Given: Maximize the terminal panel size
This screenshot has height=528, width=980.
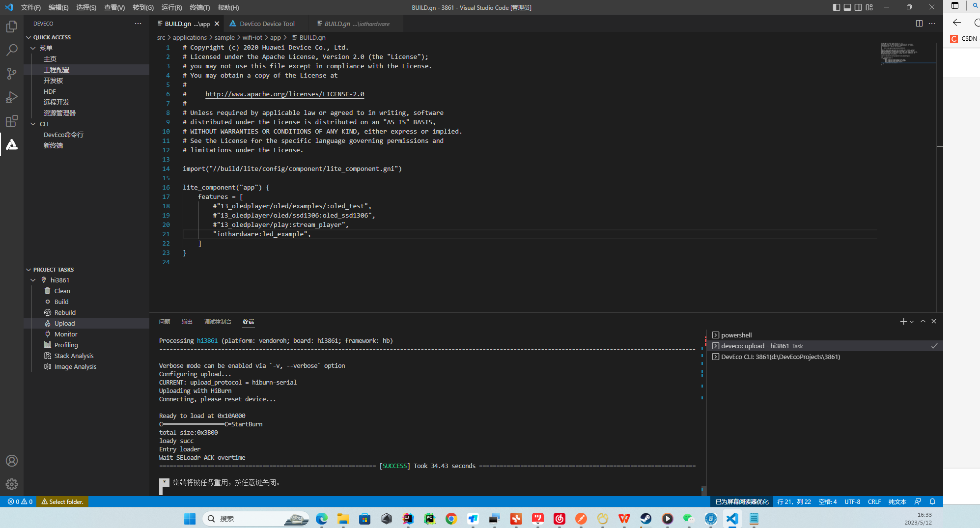Looking at the screenshot, I should click(x=923, y=321).
